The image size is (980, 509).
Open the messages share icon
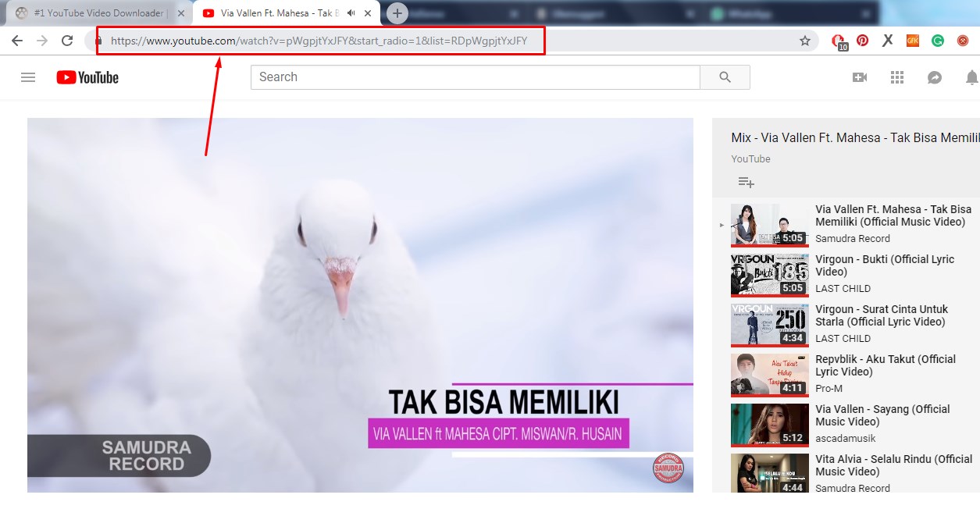(935, 77)
